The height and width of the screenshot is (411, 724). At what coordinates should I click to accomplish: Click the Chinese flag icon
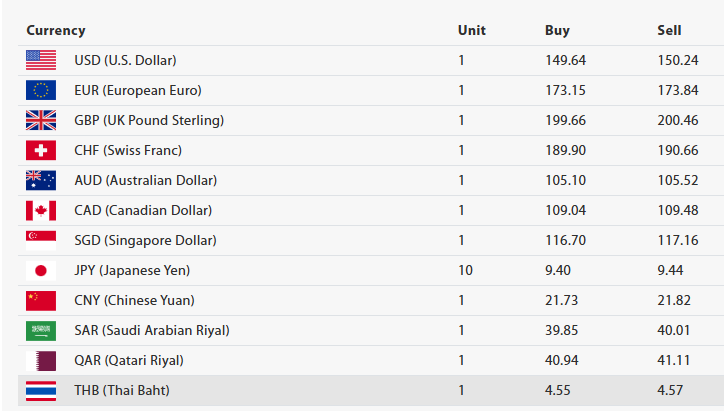click(x=41, y=300)
